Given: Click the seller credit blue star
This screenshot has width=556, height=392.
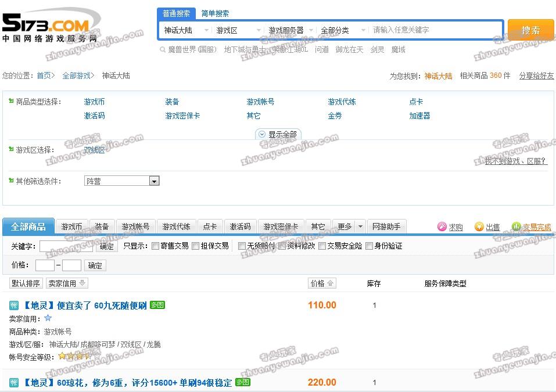Looking at the screenshot, I should pyautogui.click(x=48, y=318).
